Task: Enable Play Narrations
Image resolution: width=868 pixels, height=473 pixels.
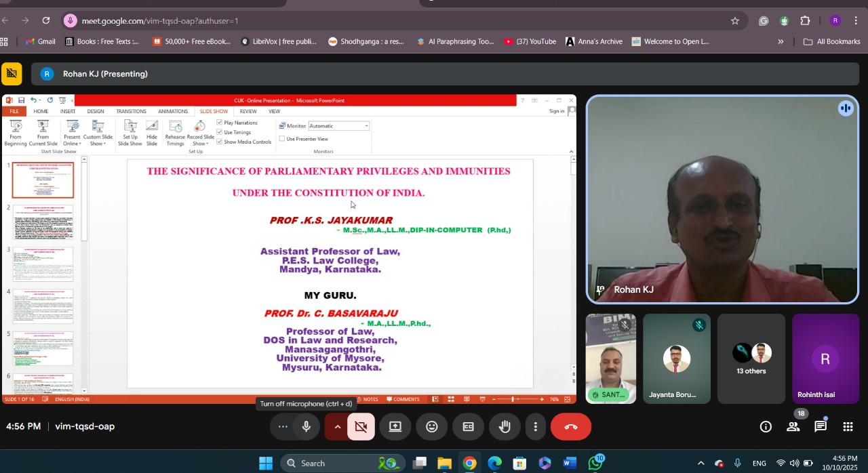Action: coord(220,122)
